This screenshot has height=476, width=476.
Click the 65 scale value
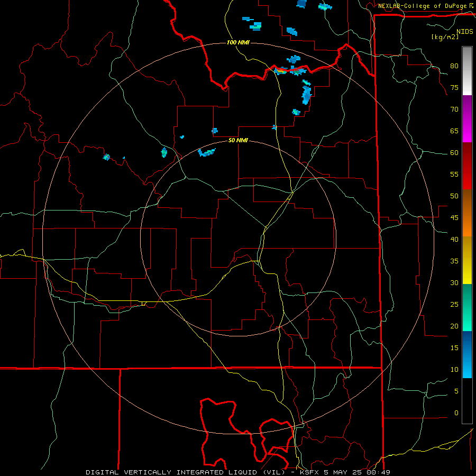[x=454, y=131]
